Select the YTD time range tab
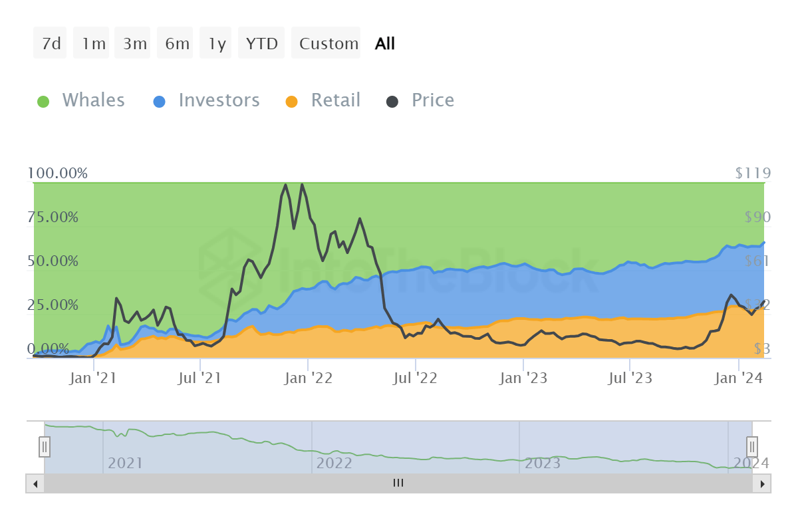 [261, 43]
